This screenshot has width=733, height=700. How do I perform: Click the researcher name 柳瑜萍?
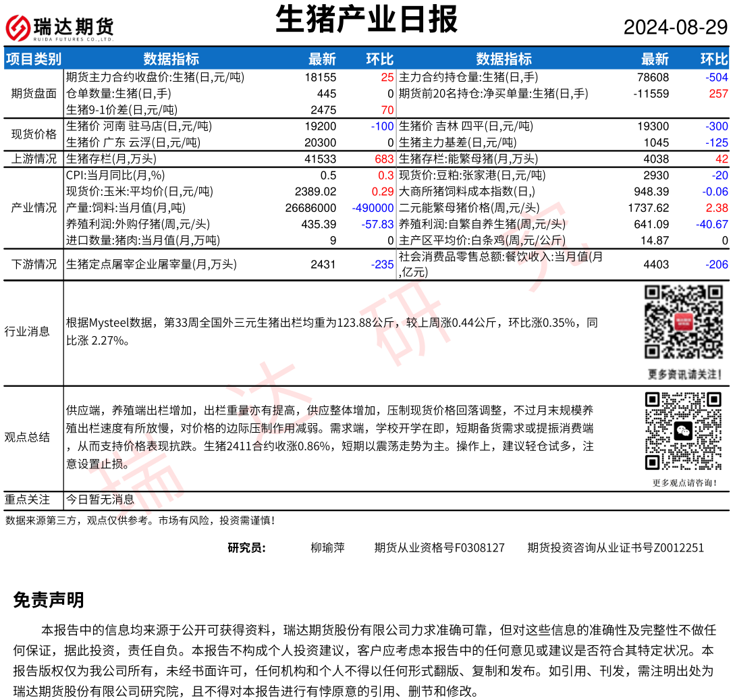(328, 547)
